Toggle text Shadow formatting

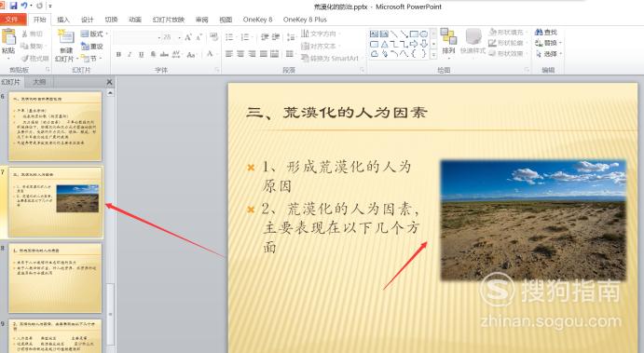pyautogui.click(x=153, y=54)
